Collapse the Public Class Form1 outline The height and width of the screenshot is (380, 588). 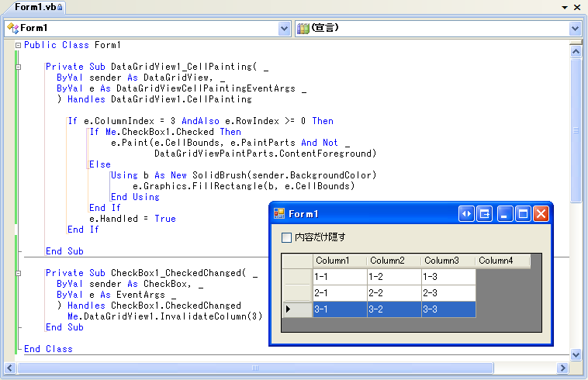point(18,45)
